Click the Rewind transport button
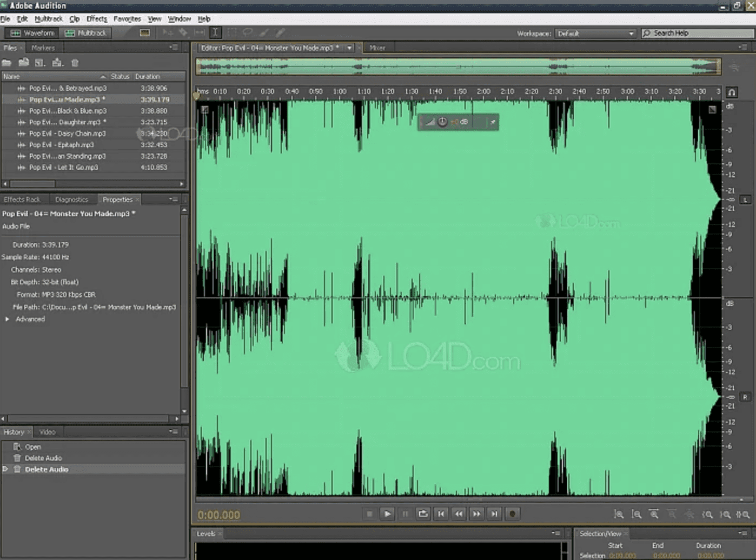The width and height of the screenshot is (756, 560). click(x=459, y=514)
